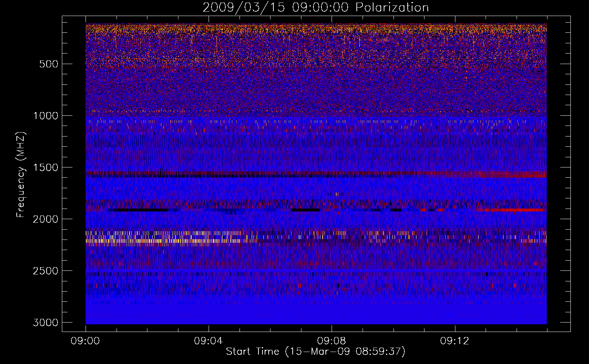
Task: Click the 09:08 time axis label
Action: pyautogui.click(x=332, y=341)
